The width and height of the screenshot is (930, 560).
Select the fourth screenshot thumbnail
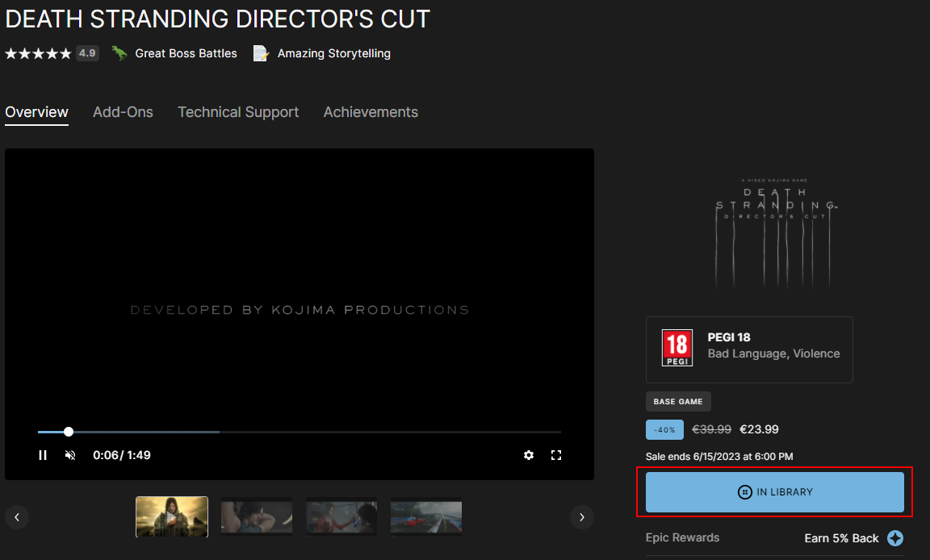point(426,516)
